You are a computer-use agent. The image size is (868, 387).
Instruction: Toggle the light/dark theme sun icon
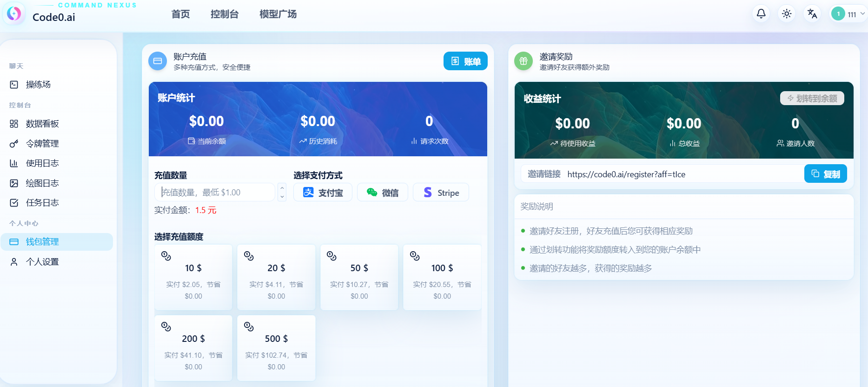click(x=787, y=13)
